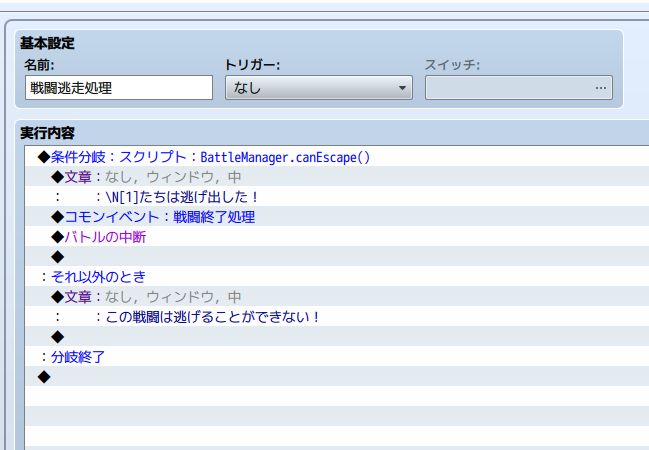
Task: Select the 分岐終了 line
Action: pyautogui.click(x=337, y=356)
